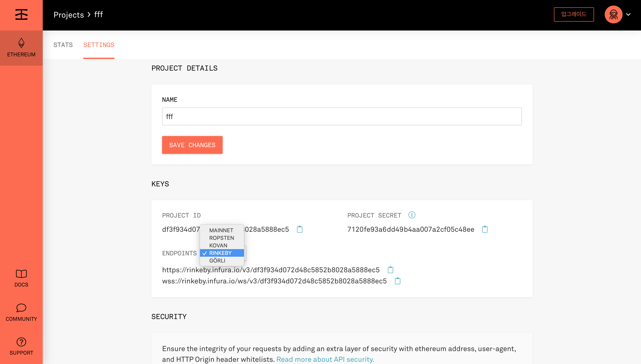The width and height of the screenshot is (641, 364).
Task: Click the project NAME input field
Action: click(x=342, y=116)
